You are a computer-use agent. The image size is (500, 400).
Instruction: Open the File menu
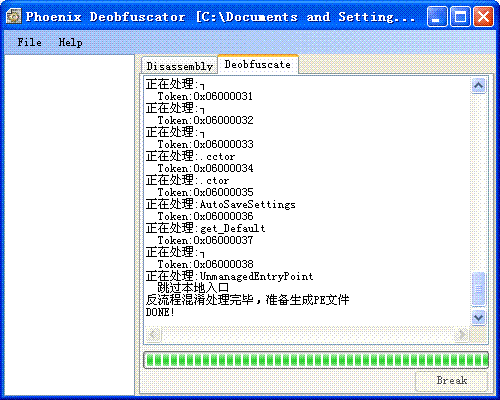[x=30, y=42]
